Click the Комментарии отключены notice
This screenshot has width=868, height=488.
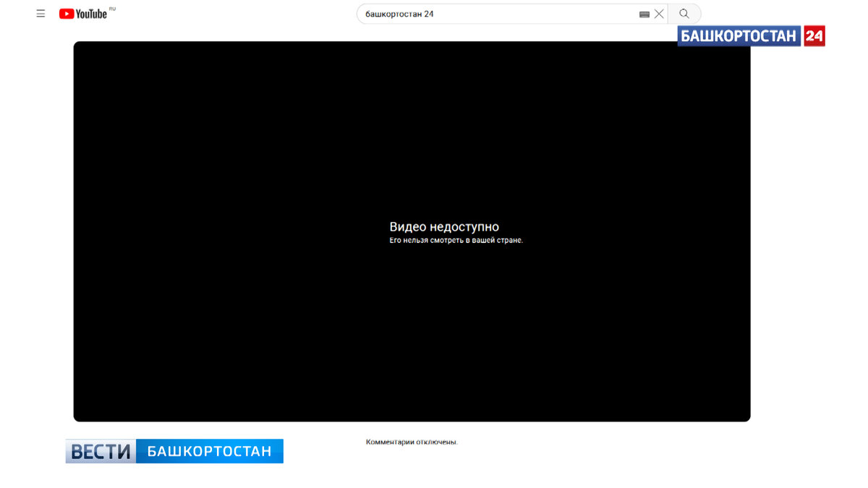pyautogui.click(x=412, y=442)
